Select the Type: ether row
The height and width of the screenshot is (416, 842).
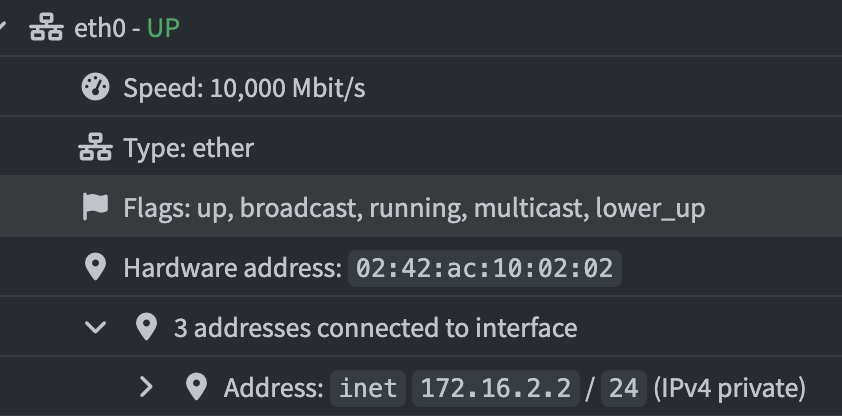point(421,147)
